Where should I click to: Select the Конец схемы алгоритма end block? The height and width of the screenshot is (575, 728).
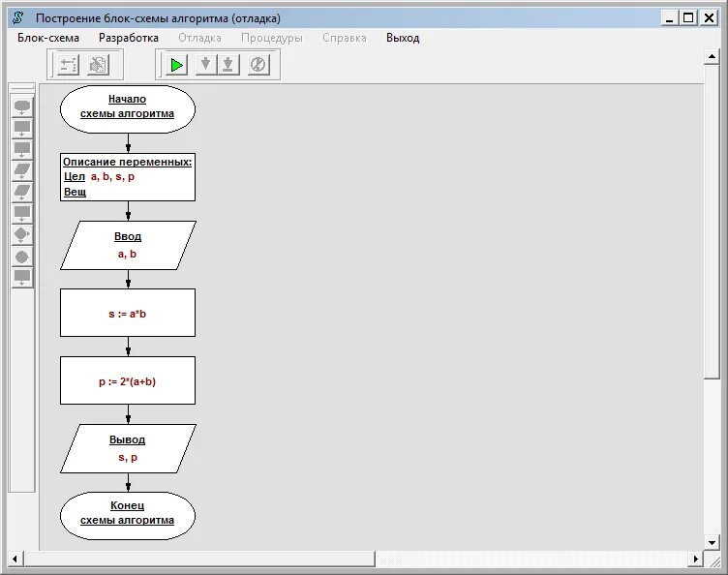coord(128,516)
